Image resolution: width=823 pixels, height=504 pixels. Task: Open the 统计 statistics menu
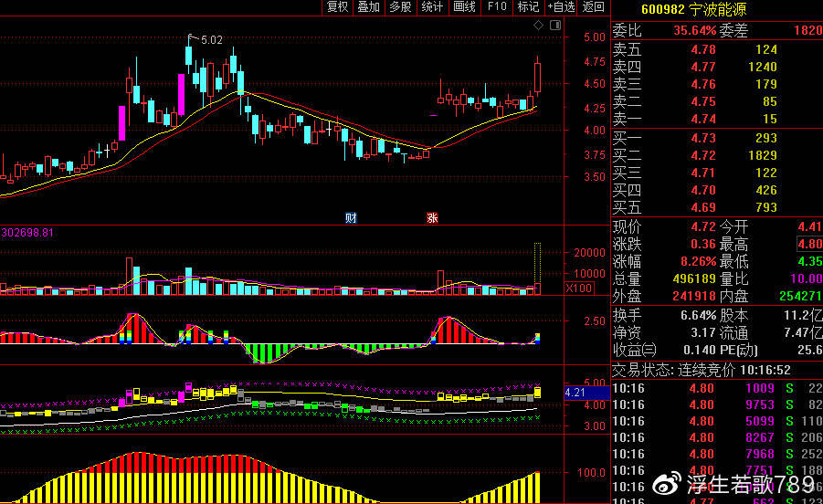(432, 7)
